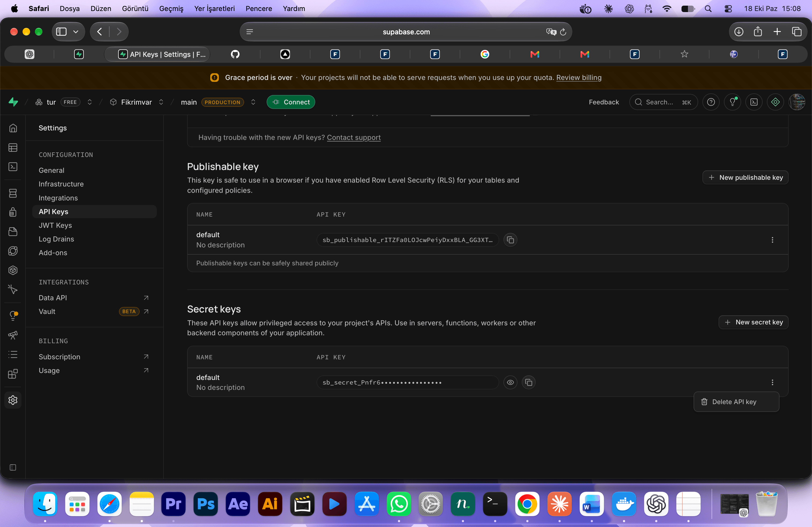Follow the Review billing link

[x=579, y=78]
